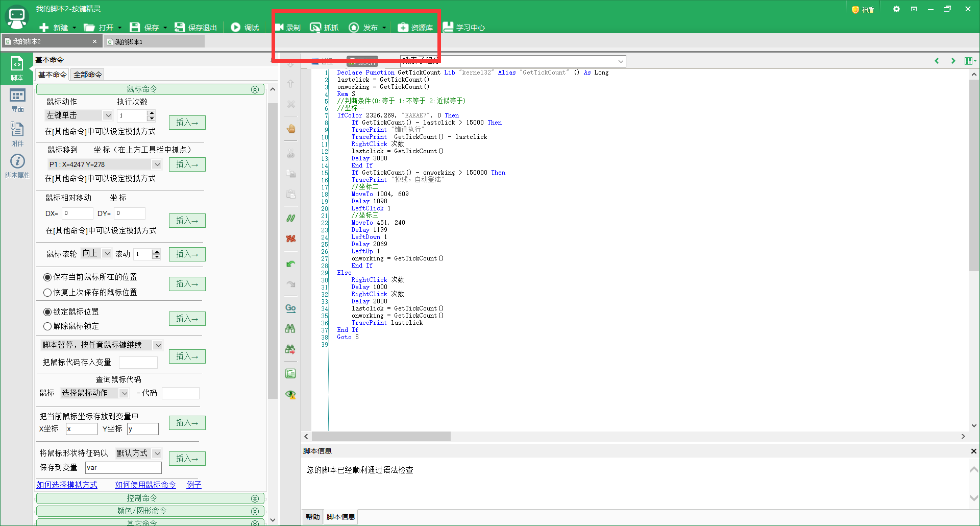This screenshot has width=980, height=526.
Task: Open the 附件 attachments panel
Action: pos(17,134)
